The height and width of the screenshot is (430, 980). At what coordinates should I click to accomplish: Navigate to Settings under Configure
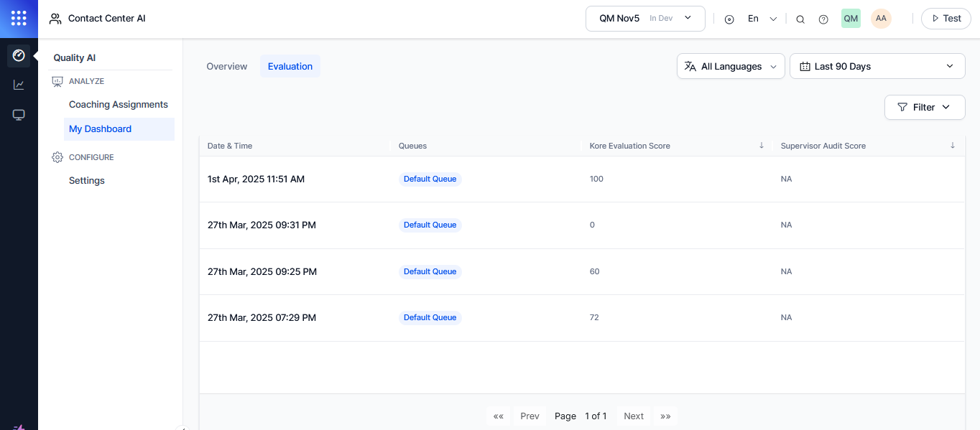click(x=86, y=180)
